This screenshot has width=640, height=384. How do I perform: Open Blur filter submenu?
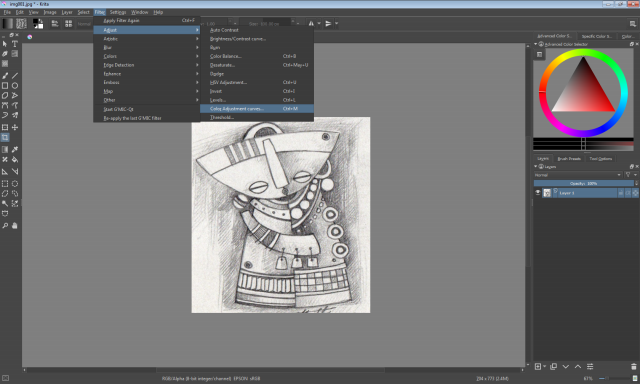[147, 47]
